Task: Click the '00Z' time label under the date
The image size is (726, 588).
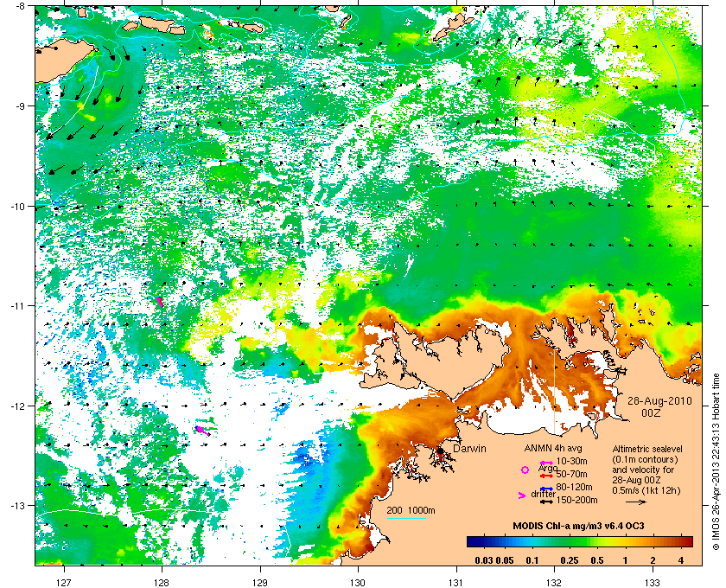Action: click(x=651, y=412)
